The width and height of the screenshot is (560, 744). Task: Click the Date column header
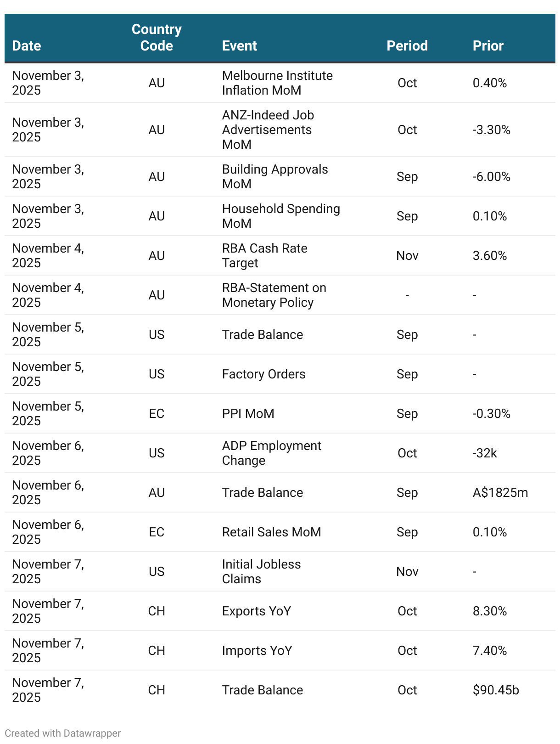click(27, 45)
